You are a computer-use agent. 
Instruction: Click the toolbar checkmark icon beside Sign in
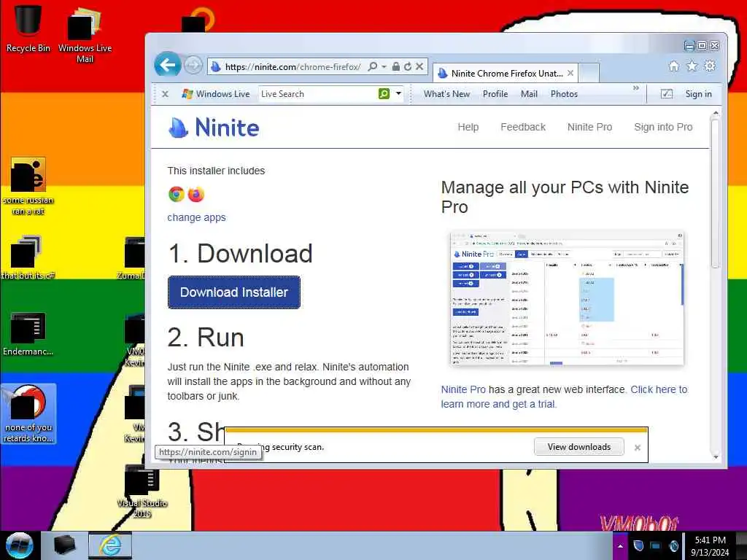[667, 94]
